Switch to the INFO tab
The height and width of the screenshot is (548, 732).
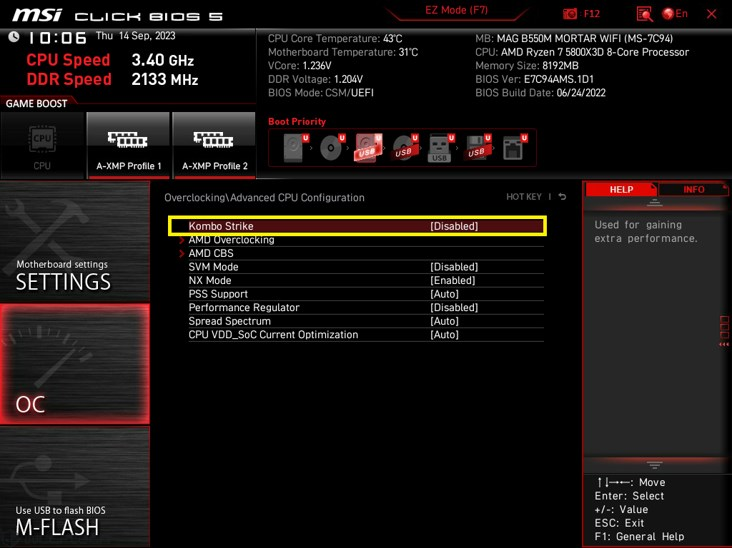(694, 190)
